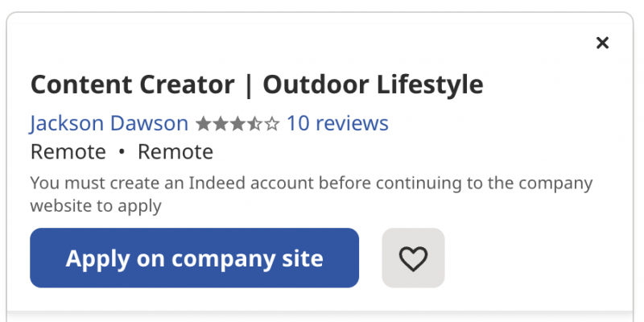
Task: Click the second filled rating star
Action: [221, 124]
